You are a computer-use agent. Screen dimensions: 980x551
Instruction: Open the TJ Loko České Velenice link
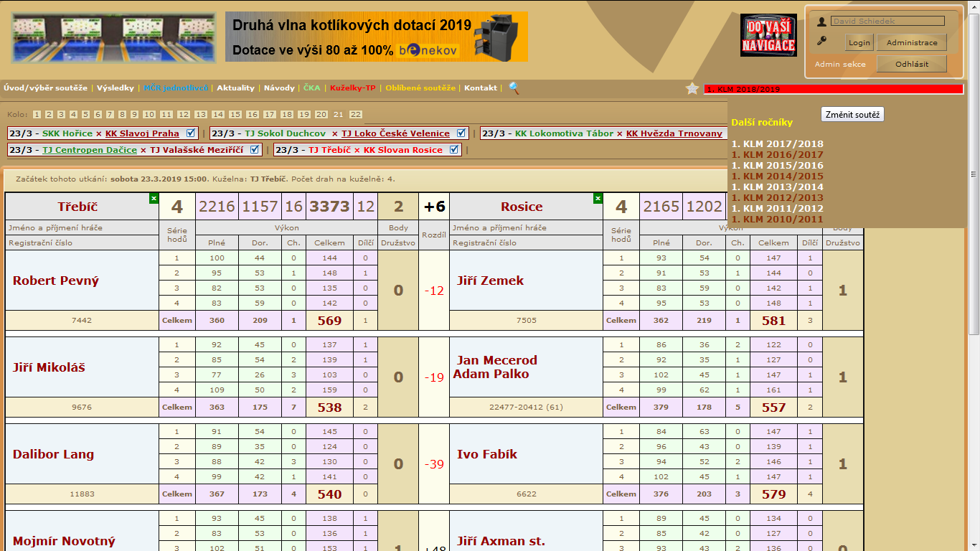395,133
